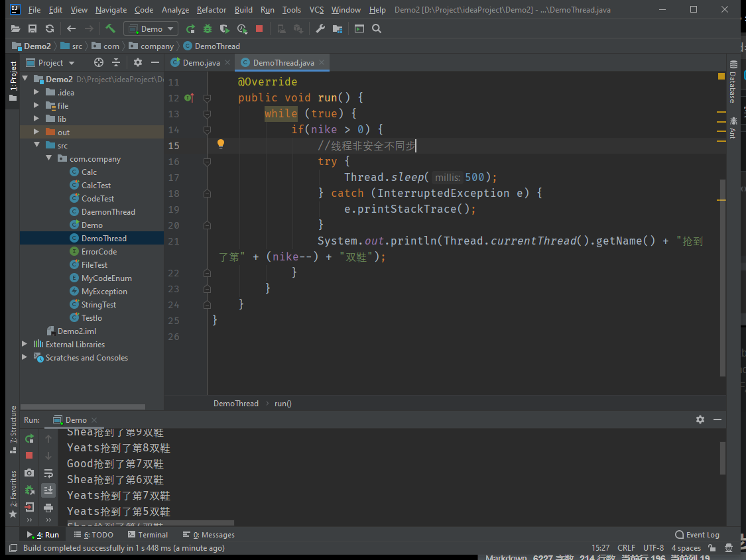The image size is (746, 560).
Task: Click the Project tree horizontal scrollbar
Action: coord(83,407)
